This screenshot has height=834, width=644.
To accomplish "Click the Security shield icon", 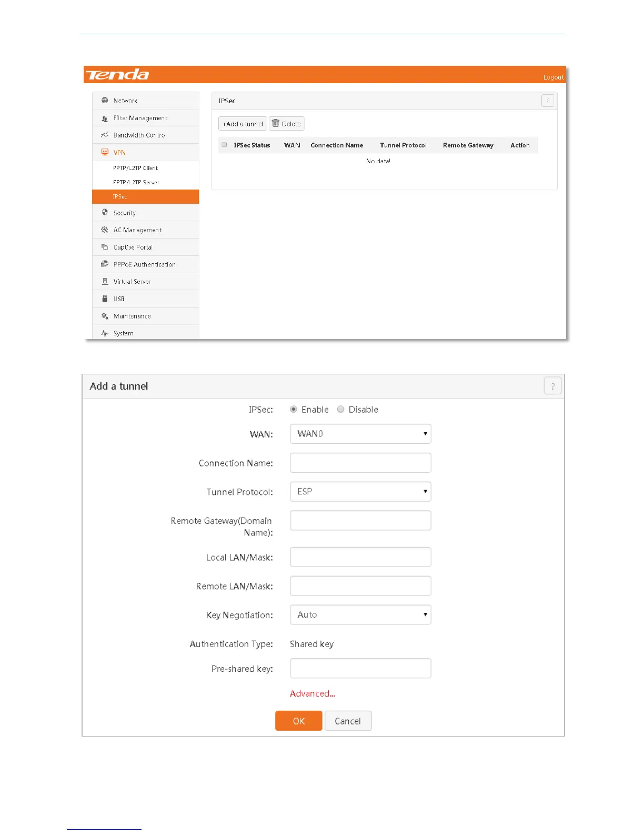I will pyautogui.click(x=105, y=213).
